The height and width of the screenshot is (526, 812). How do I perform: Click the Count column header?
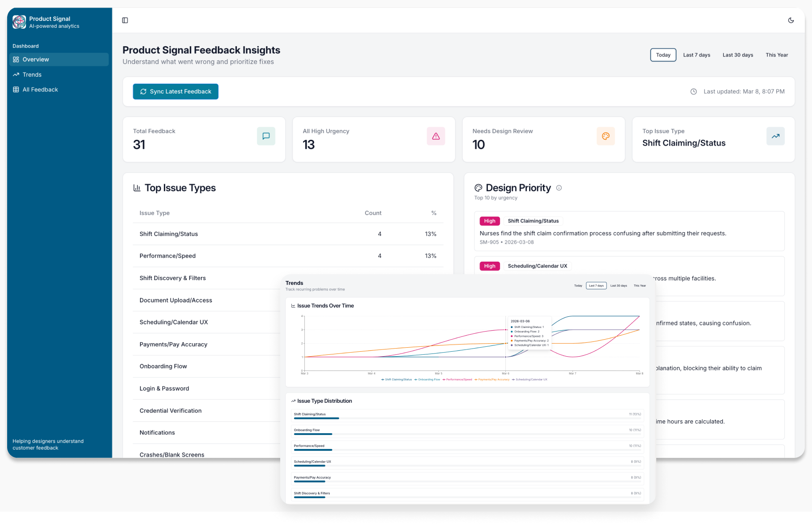pyautogui.click(x=373, y=213)
